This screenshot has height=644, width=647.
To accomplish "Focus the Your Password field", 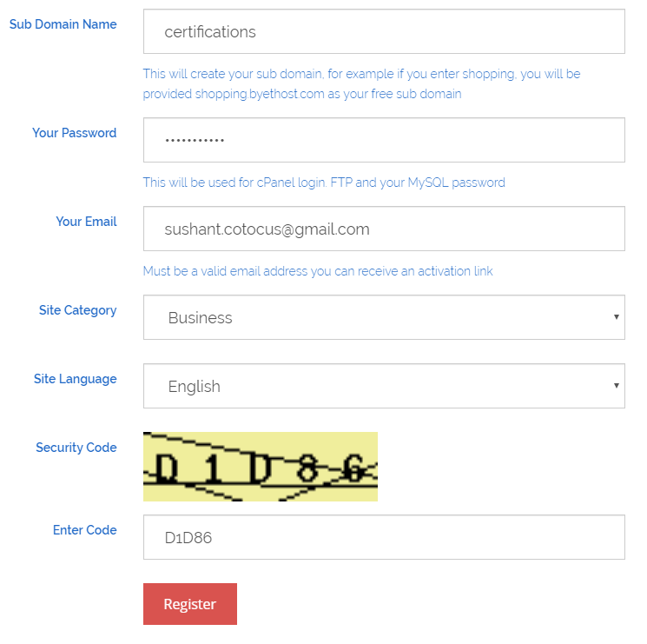I will click(384, 140).
